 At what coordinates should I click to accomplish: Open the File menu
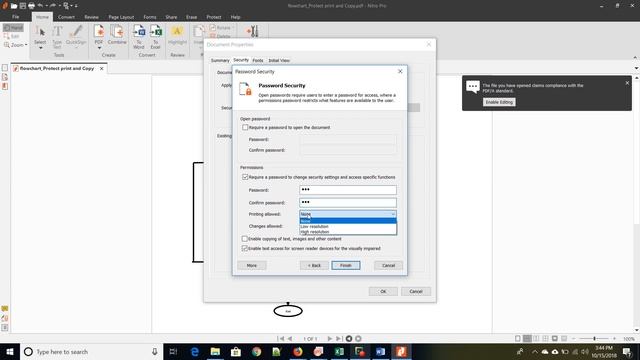pos(16,17)
